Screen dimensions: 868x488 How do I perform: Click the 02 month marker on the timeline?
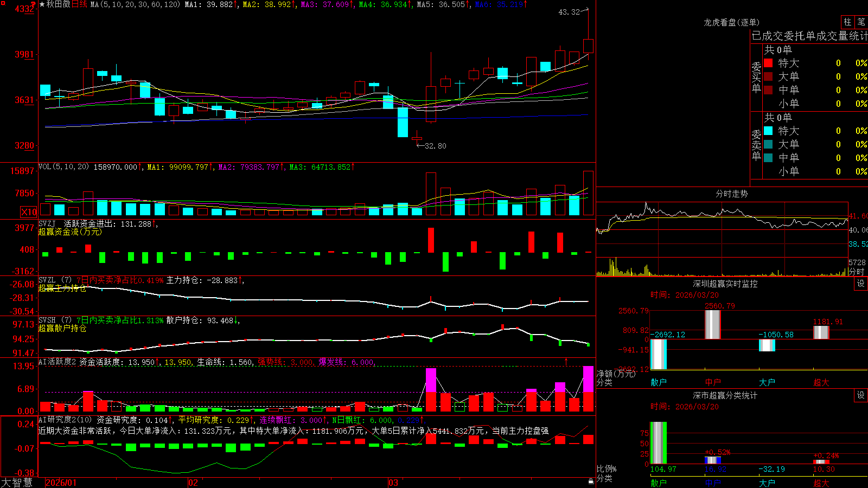tap(193, 483)
